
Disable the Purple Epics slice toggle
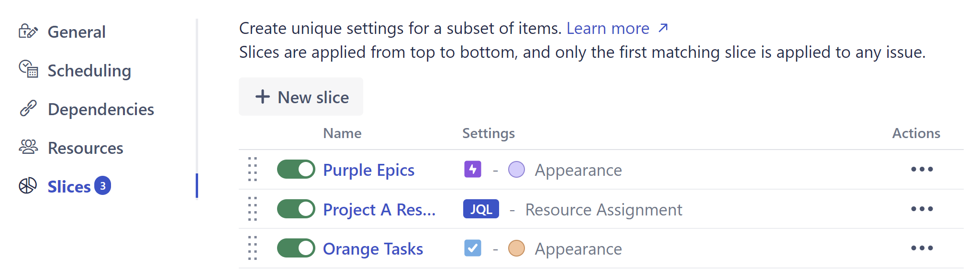(x=296, y=169)
